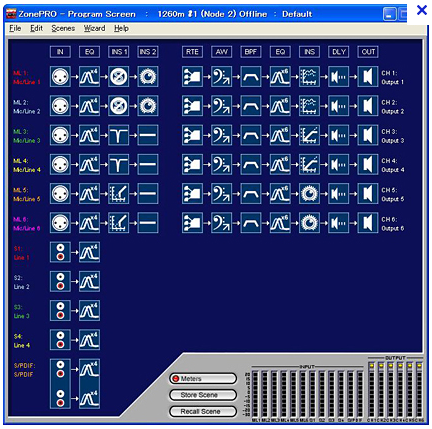Screen dimensions: 432x429
Task: Select the CH 6: Output 6 label
Action: coord(393,224)
